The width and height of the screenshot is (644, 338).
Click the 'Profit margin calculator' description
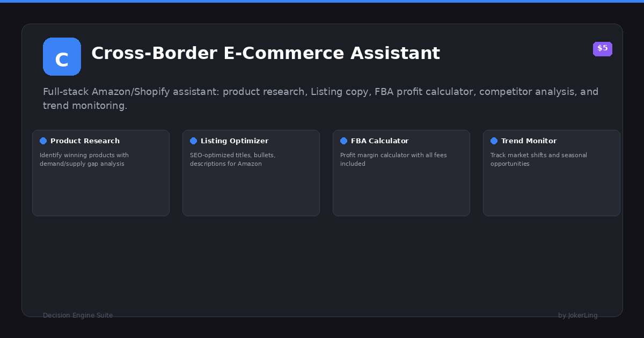pos(393,159)
